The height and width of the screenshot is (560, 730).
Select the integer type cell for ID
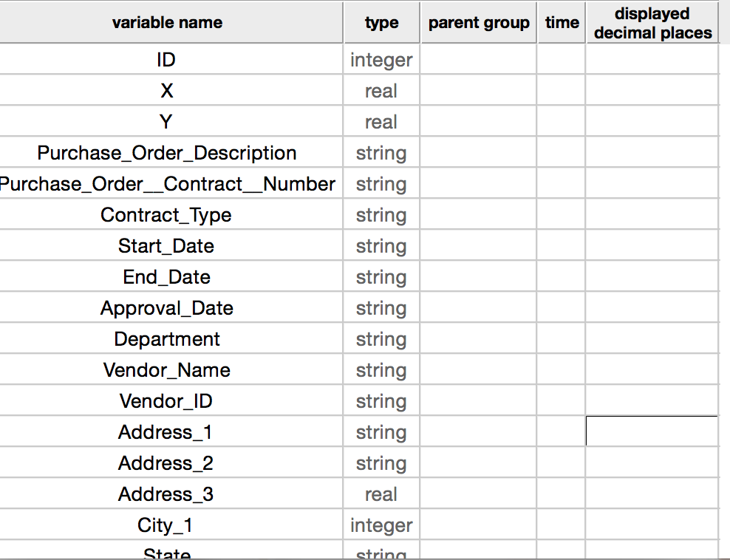[381, 60]
